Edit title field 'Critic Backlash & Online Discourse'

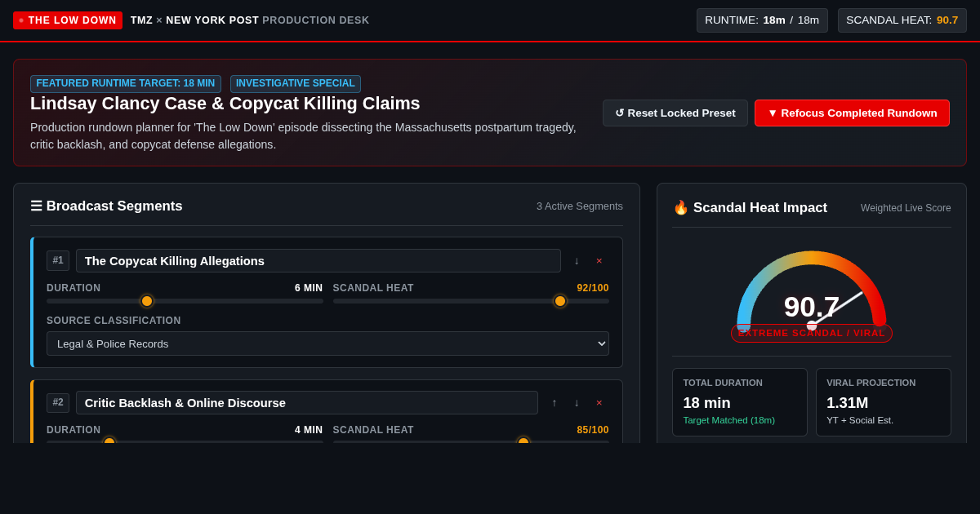307,402
